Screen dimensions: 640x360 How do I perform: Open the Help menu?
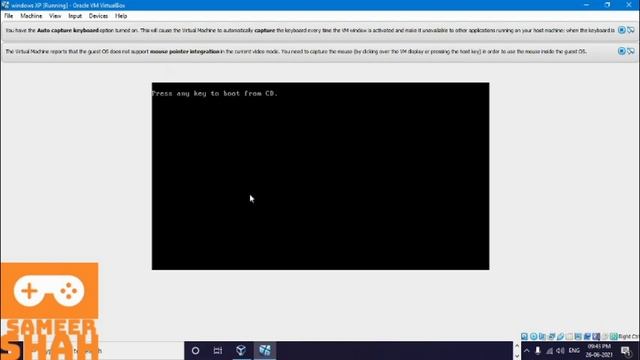pyautogui.click(x=121, y=16)
